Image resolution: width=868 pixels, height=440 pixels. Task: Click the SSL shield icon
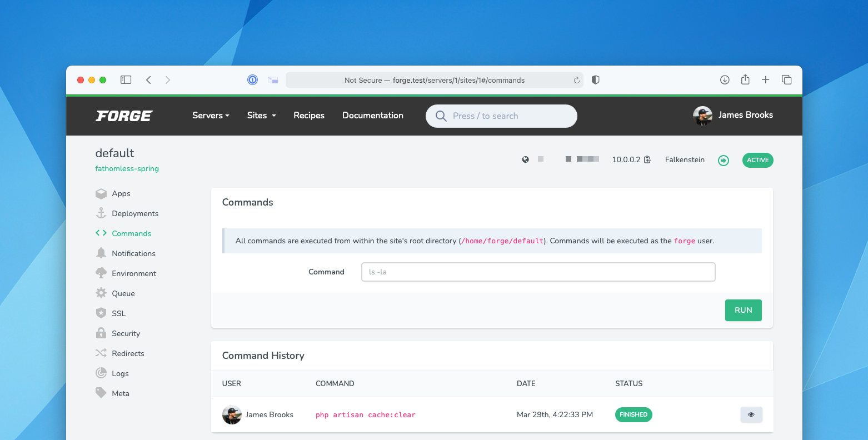pos(101,313)
